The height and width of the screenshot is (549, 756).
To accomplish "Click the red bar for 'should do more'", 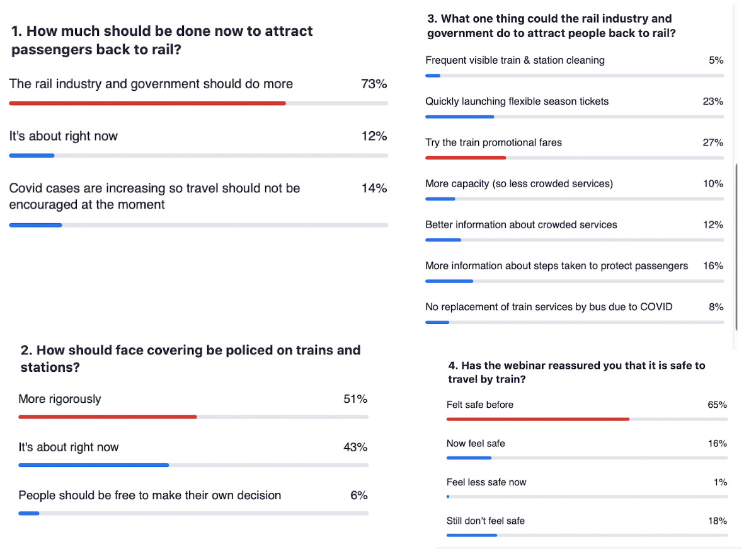I will pyautogui.click(x=147, y=103).
